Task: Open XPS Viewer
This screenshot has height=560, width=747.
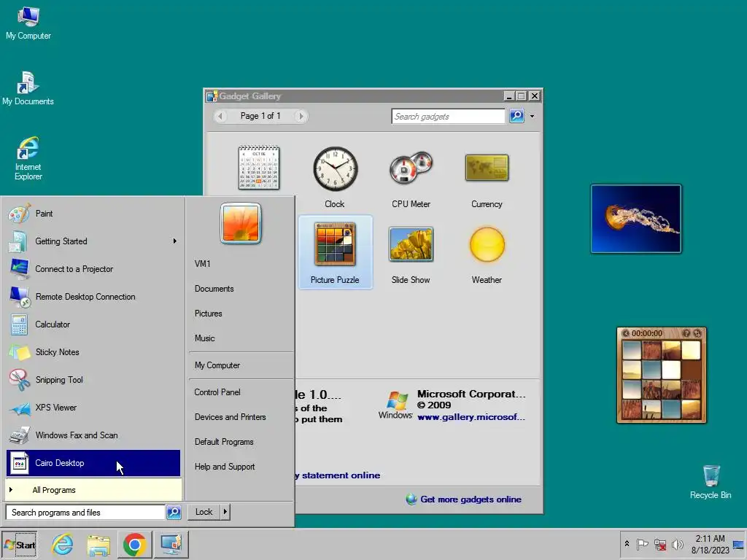Action: [93, 408]
